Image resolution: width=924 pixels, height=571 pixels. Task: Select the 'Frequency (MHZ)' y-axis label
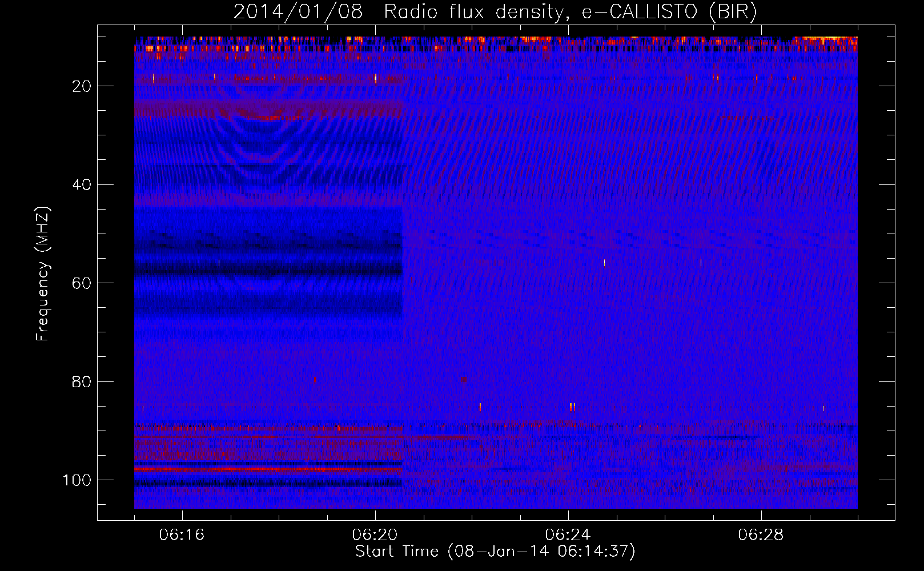click(x=43, y=274)
